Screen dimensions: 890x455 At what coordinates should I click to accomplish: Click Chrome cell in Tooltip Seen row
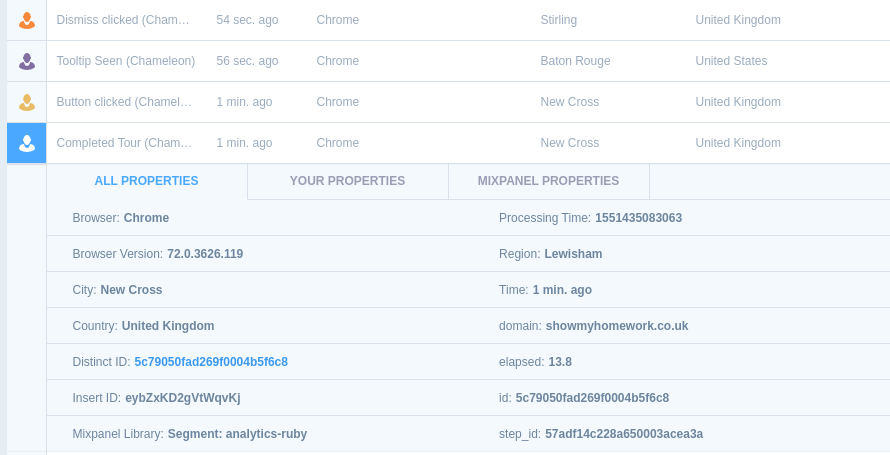tap(338, 61)
